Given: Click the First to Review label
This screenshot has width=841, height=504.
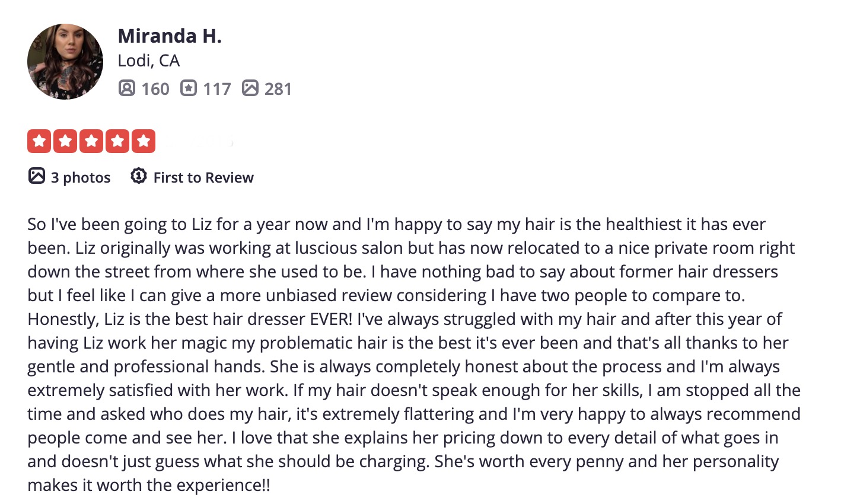Looking at the screenshot, I should point(203,177).
